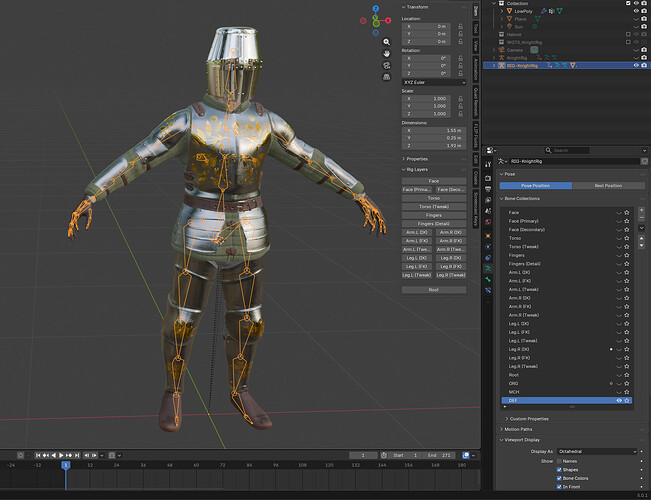Click the Torso rig layer button
This screenshot has width=651, height=500.
(x=434, y=198)
